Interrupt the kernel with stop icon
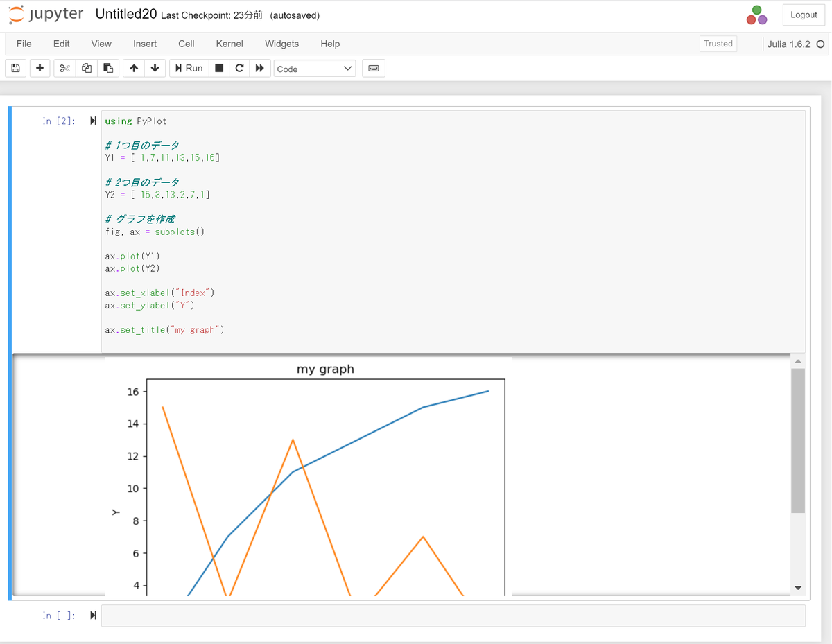Viewport: 832px width, 644px height. tap(219, 68)
